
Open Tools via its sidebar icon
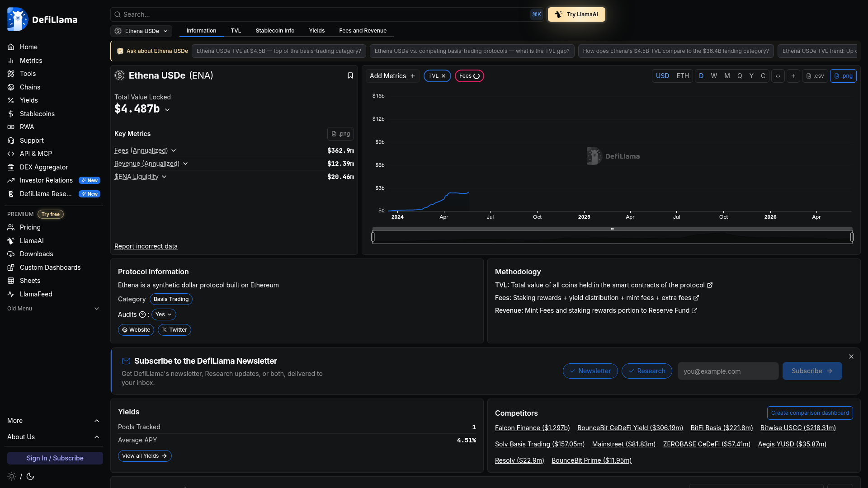[x=11, y=74]
